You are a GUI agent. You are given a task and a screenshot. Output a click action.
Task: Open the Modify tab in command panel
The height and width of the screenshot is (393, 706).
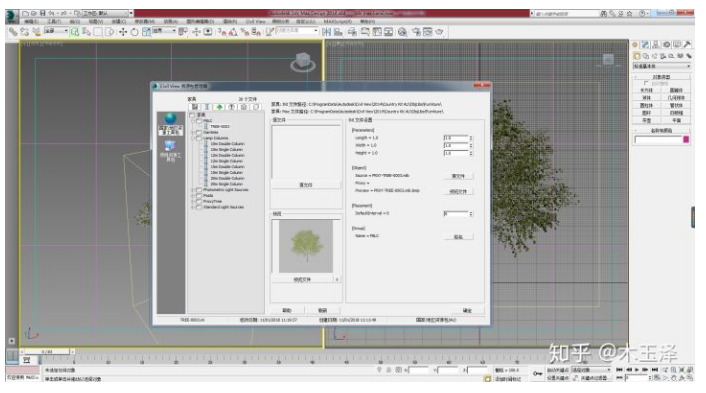[x=645, y=45]
